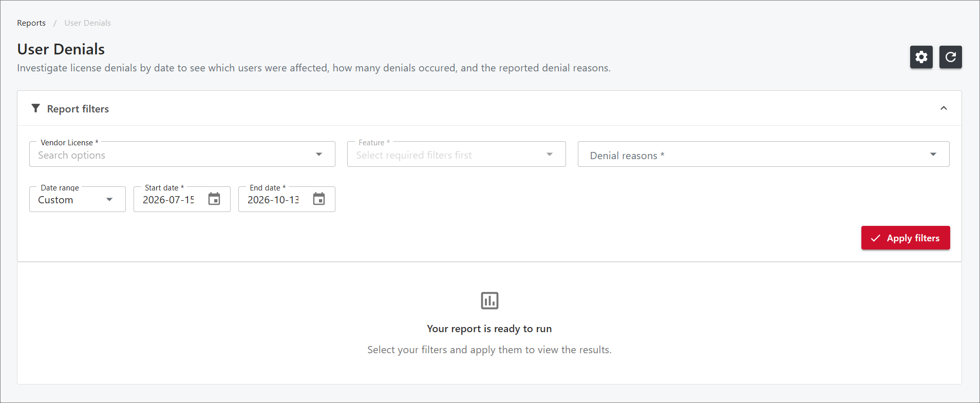
Task: Collapse the Report filters panel
Action: (944, 108)
